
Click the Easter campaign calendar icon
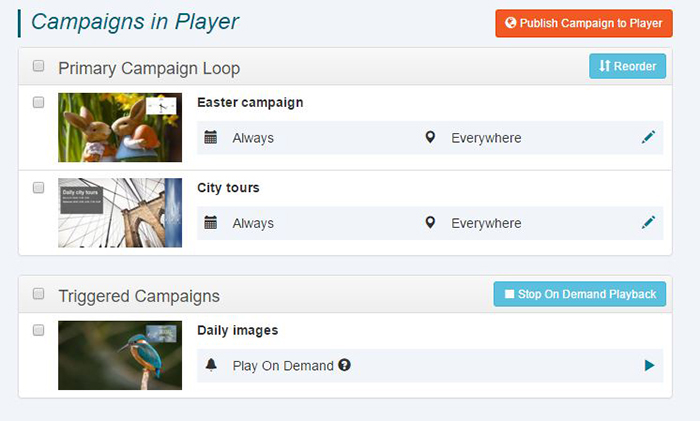click(x=211, y=137)
